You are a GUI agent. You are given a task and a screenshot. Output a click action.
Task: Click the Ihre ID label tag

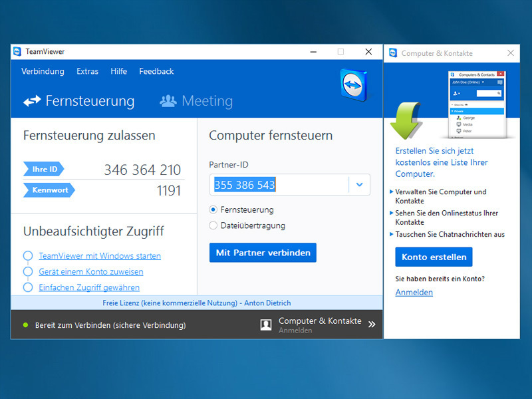point(44,169)
